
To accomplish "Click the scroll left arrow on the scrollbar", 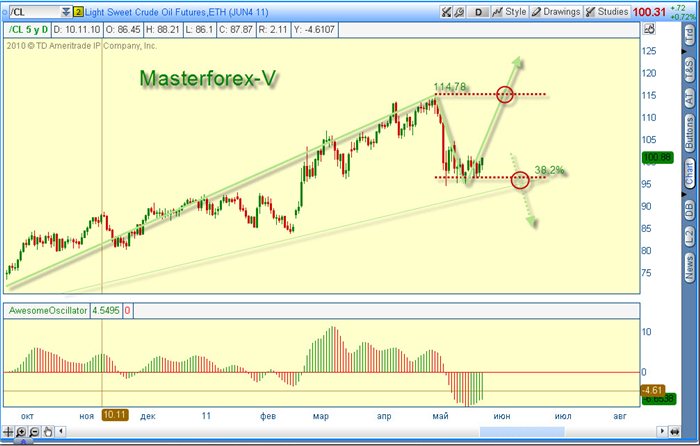I will click(61, 432).
